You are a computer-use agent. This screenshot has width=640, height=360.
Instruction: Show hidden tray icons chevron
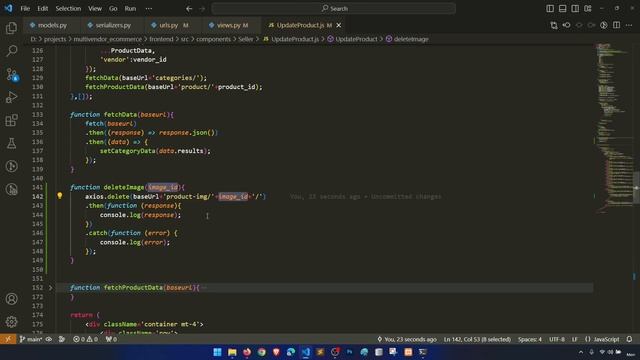(581, 352)
